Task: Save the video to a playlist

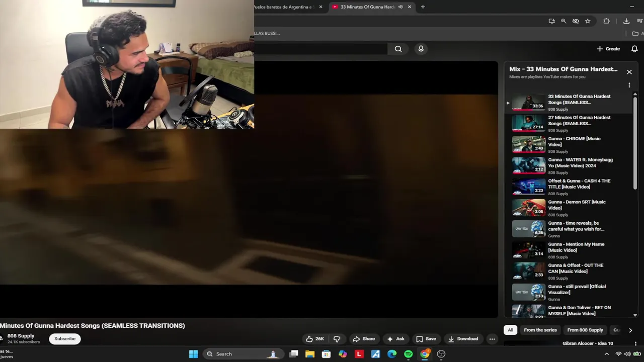Action: click(426, 339)
